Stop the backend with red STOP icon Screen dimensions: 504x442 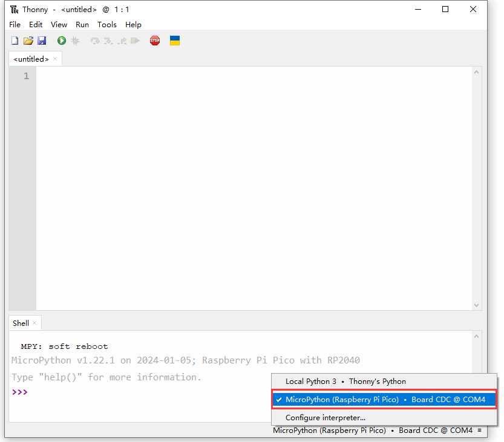click(155, 41)
